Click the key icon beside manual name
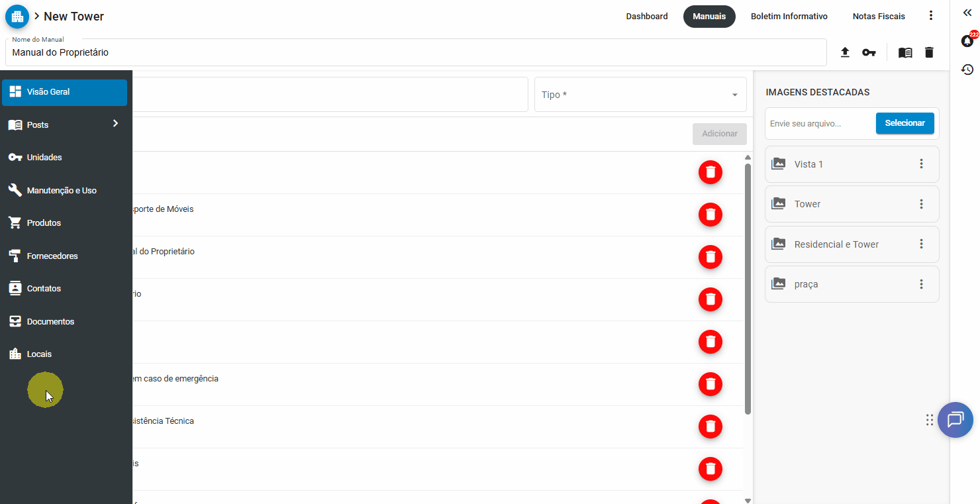 (869, 52)
